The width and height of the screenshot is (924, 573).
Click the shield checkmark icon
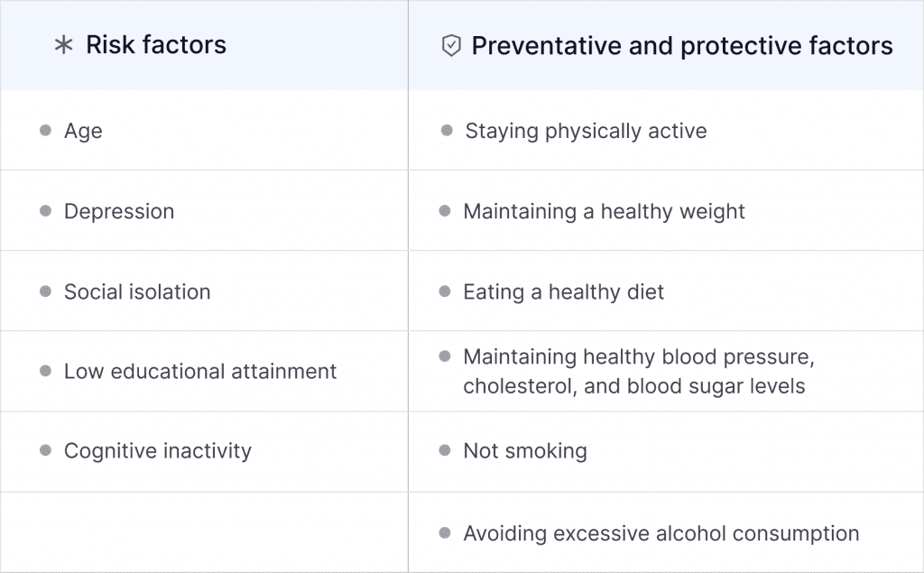[x=450, y=46]
